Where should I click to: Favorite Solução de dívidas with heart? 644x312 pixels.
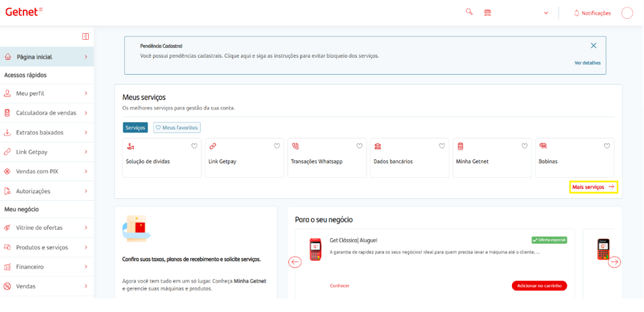[x=194, y=146]
